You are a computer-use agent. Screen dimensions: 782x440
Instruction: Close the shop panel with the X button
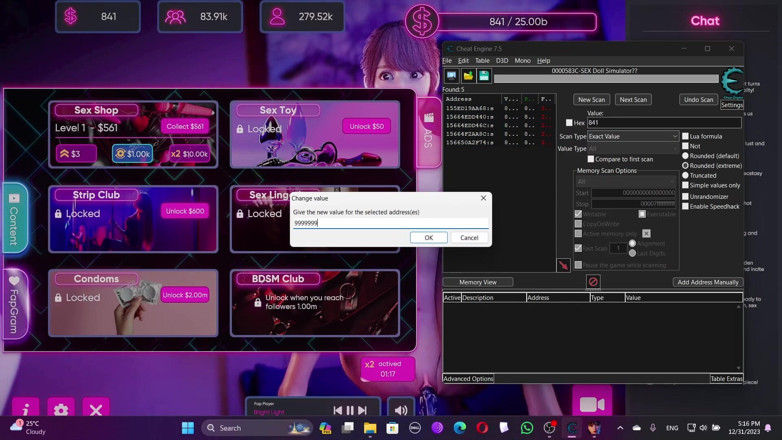coord(96,409)
